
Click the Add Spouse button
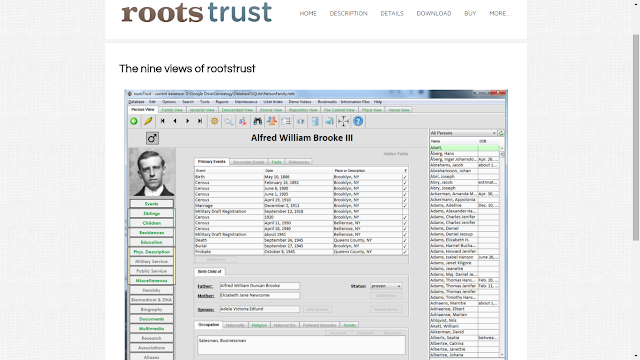pos(317,309)
